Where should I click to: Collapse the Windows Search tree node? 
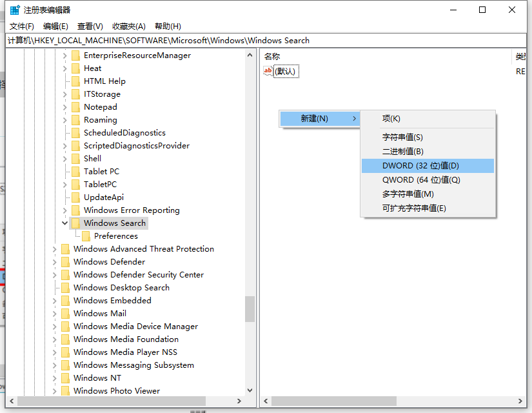64,223
